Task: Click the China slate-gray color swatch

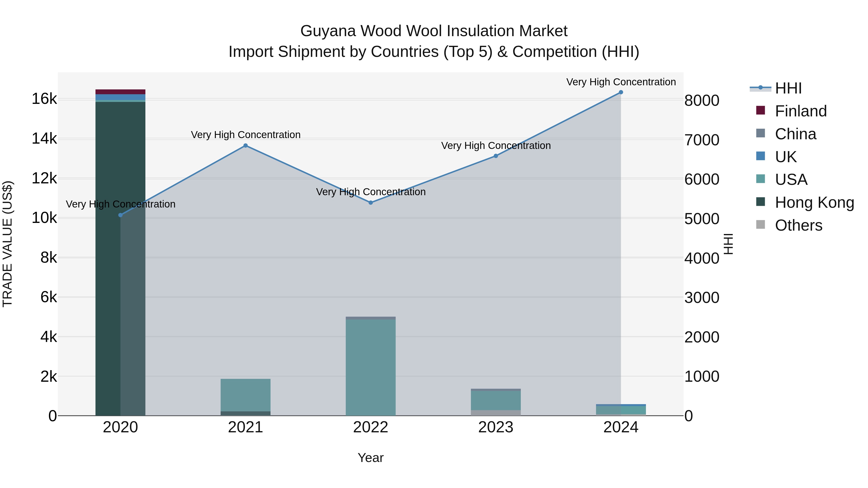Action: tap(760, 133)
